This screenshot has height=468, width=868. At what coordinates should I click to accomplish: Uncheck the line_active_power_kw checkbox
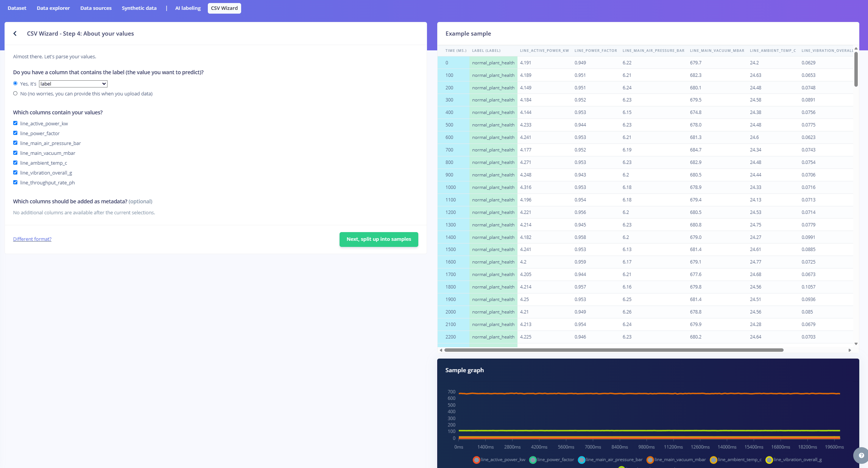16,123
